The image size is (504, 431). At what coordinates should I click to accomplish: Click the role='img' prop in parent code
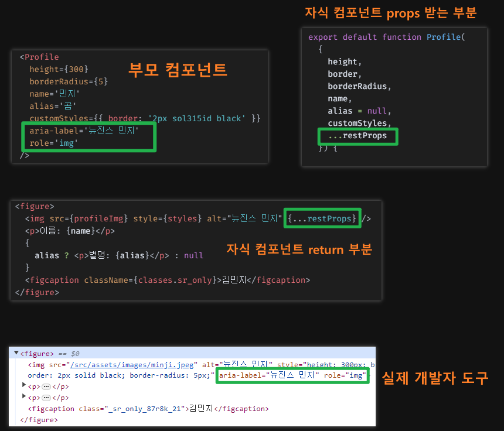coord(54,143)
